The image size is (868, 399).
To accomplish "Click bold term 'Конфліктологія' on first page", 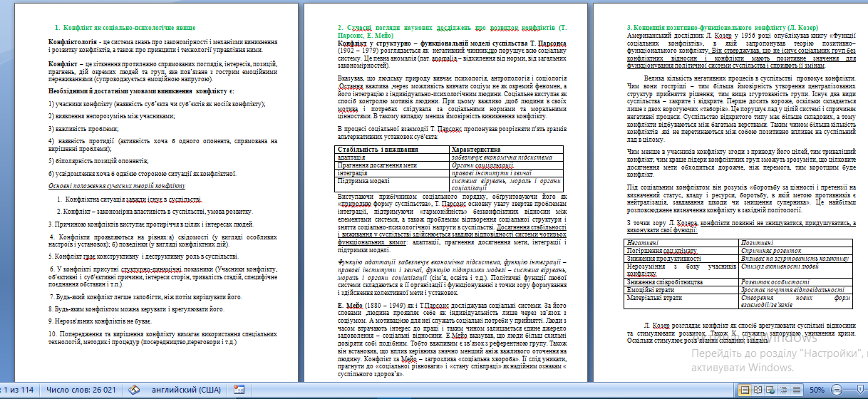I will (x=71, y=43).
